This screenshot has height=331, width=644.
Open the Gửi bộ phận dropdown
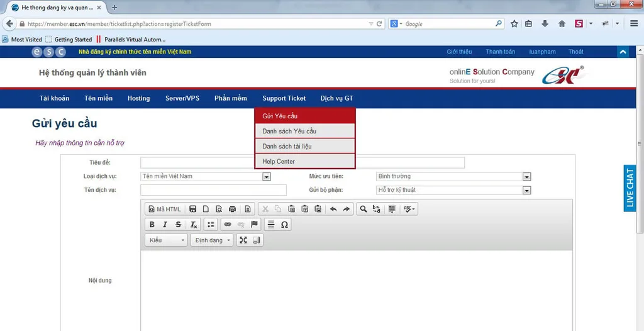453,191
